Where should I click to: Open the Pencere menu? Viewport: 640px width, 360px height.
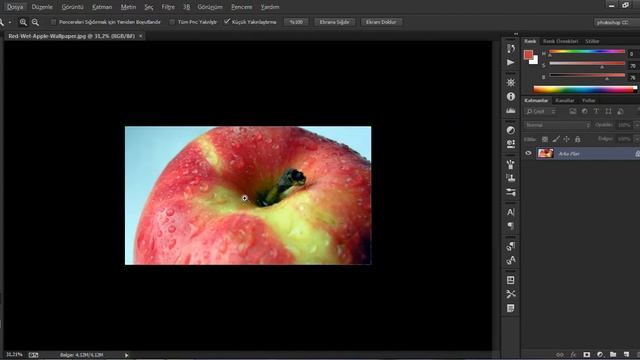242,7
